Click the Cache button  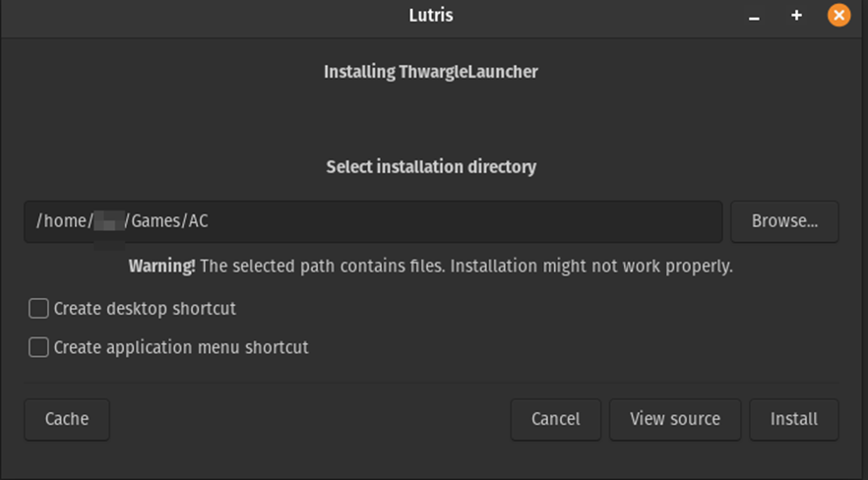pyautogui.click(x=67, y=419)
